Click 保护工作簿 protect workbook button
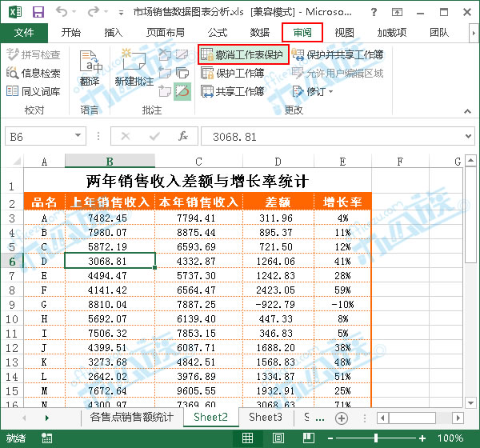The width and height of the screenshot is (480, 448). (x=232, y=73)
